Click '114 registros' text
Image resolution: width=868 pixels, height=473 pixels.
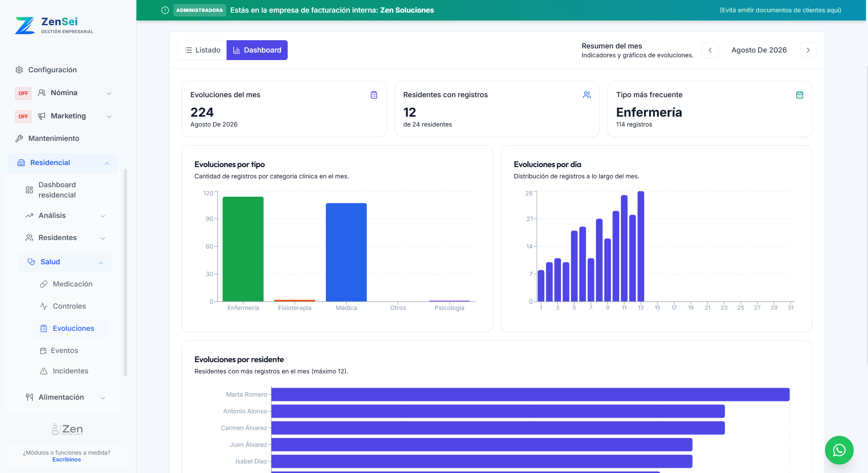pos(634,124)
